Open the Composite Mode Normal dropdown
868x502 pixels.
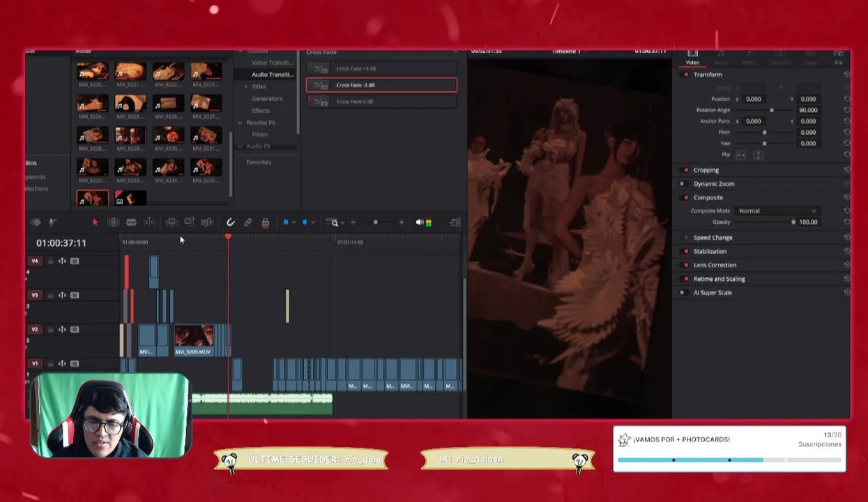pos(777,211)
